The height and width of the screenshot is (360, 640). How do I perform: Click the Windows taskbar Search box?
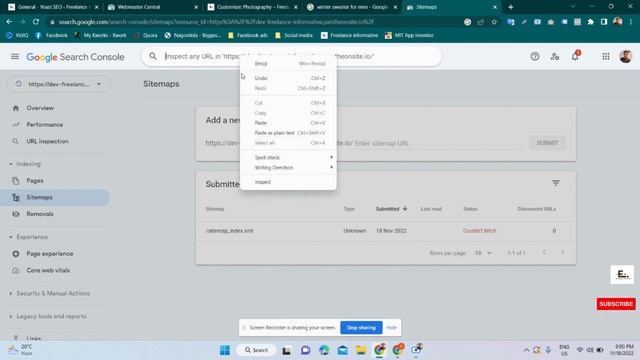click(x=256, y=350)
